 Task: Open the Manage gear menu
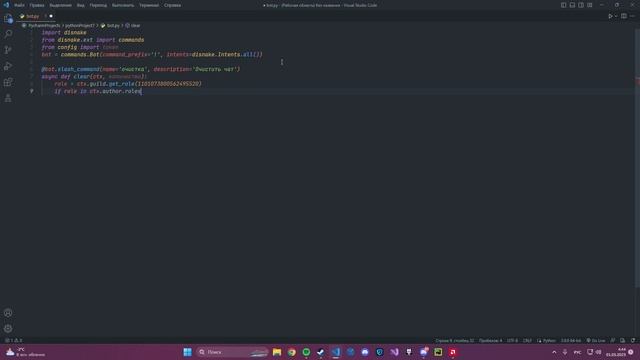(8, 329)
